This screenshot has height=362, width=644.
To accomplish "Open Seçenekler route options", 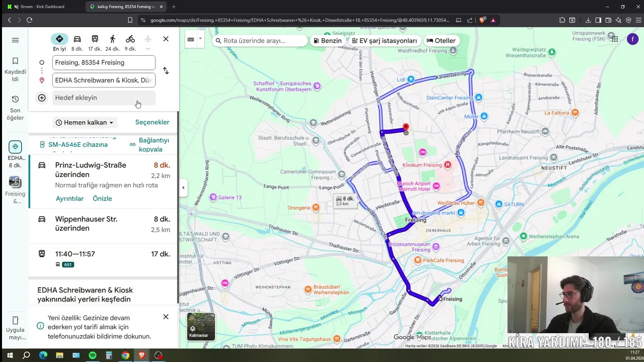I will (152, 122).
